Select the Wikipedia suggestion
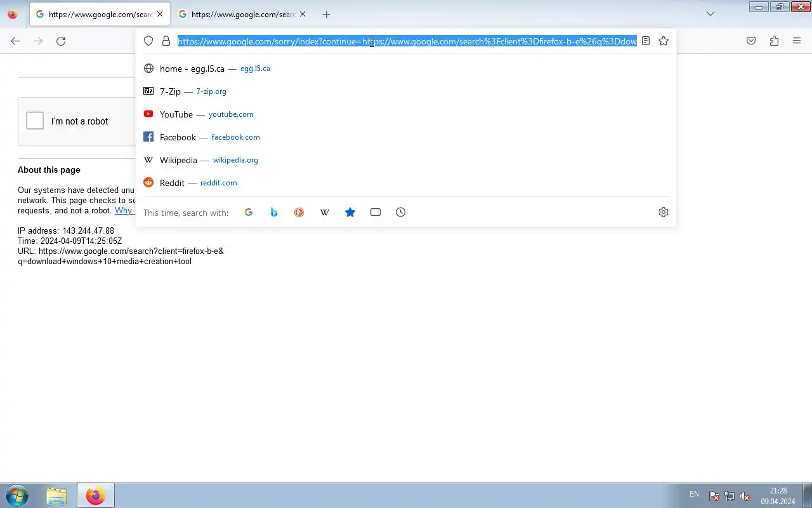812x508 pixels. [406, 160]
